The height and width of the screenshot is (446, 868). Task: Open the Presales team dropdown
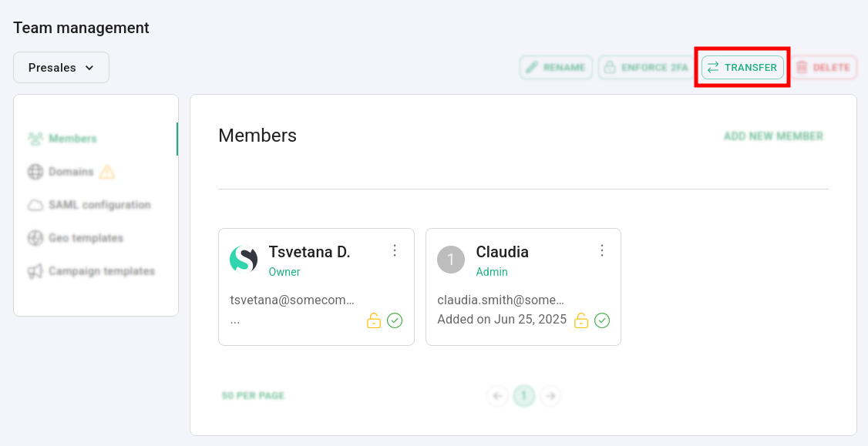tap(61, 68)
